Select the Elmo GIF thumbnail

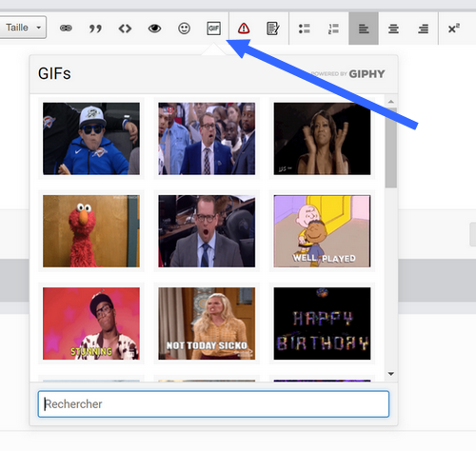[91, 231]
